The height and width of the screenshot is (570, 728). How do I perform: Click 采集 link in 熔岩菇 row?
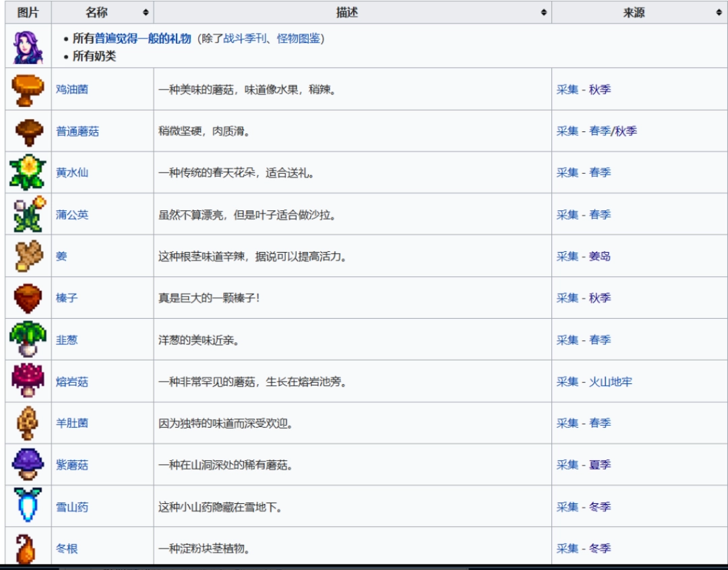pos(568,381)
